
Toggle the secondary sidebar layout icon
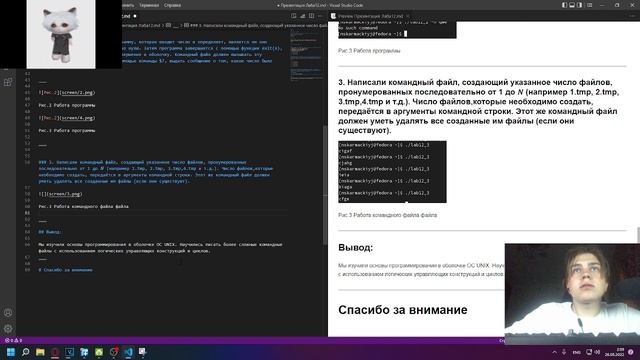point(580,5)
